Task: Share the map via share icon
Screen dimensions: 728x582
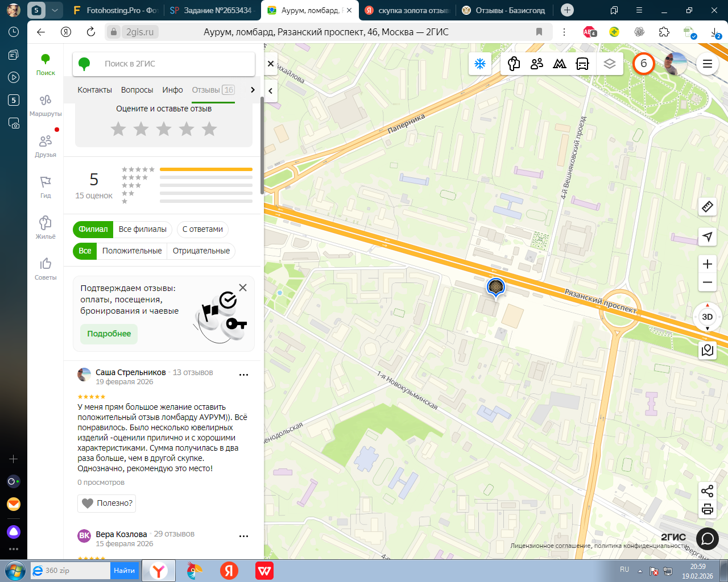Action: [708, 491]
